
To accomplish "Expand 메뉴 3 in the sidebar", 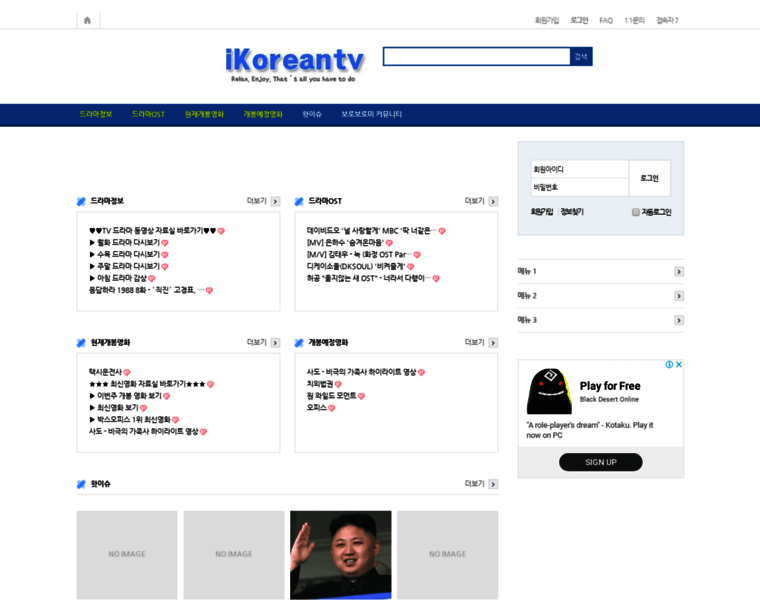I will pos(679,320).
